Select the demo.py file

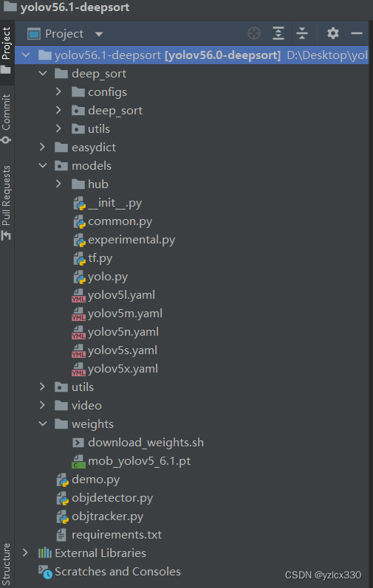pos(96,480)
